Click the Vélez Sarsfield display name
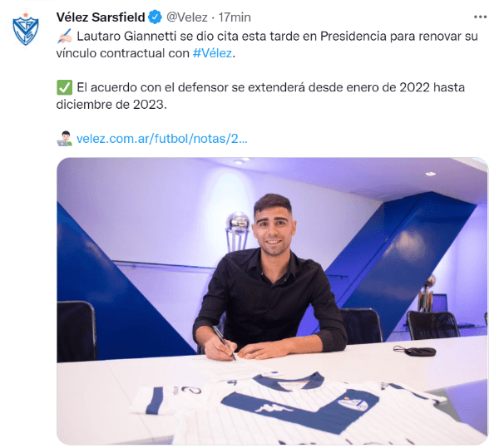The height and width of the screenshot is (448, 499). pos(101,17)
